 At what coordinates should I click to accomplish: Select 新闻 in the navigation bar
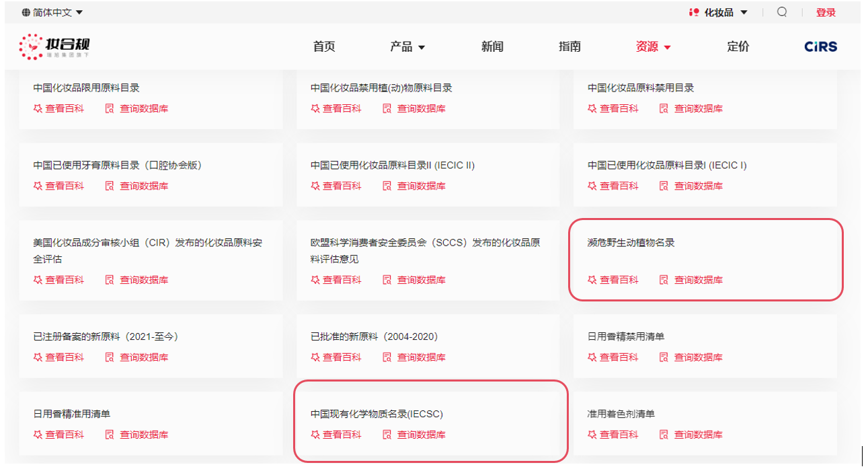(x=493, y=46)
